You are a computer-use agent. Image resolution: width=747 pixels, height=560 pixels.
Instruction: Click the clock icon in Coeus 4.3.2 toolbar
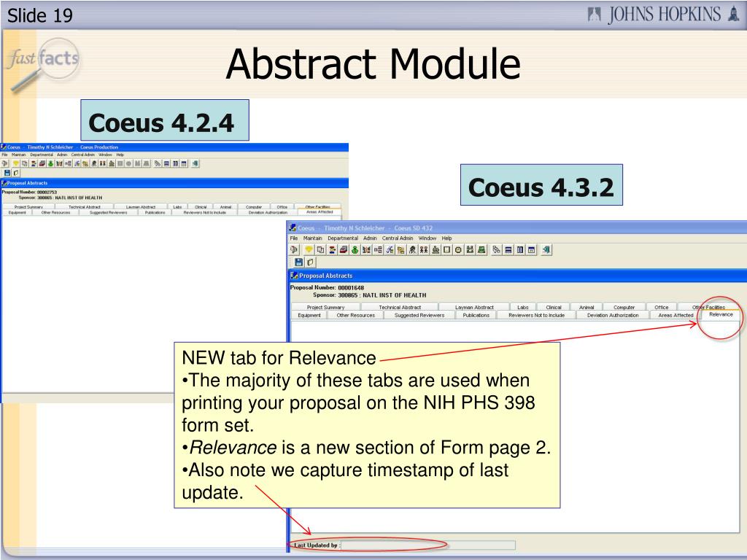458,249
